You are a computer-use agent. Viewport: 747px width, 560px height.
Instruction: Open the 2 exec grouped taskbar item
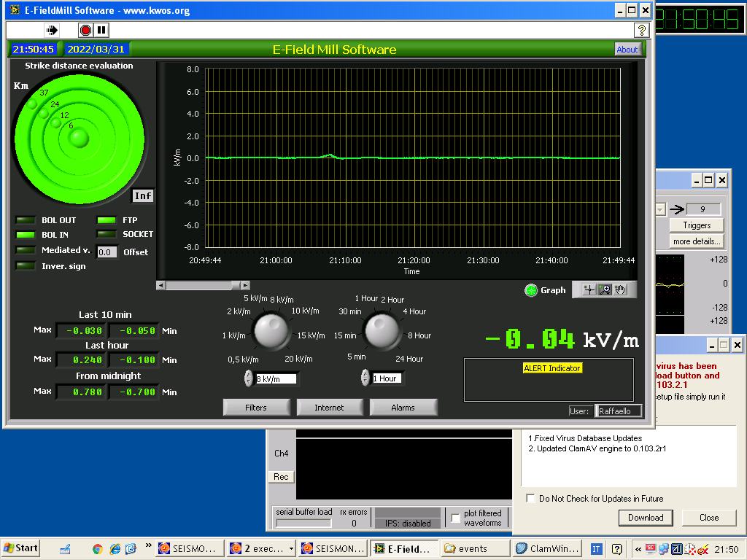tap(262, 548)
